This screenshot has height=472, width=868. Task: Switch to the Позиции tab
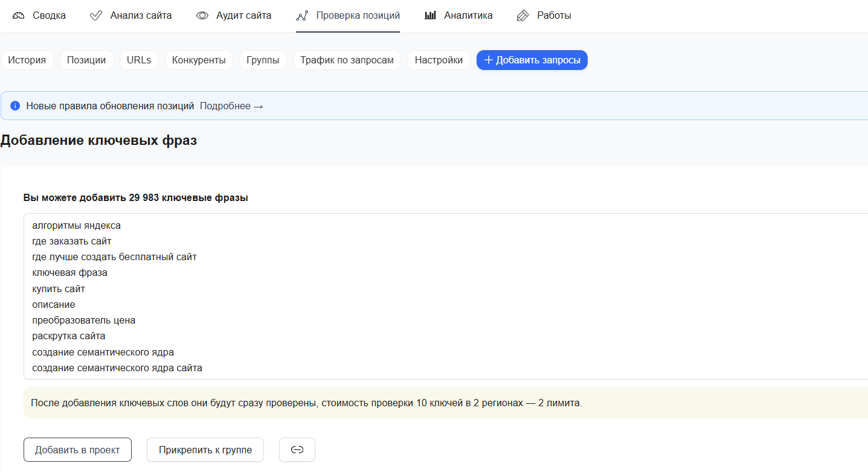tap(86, 60)
